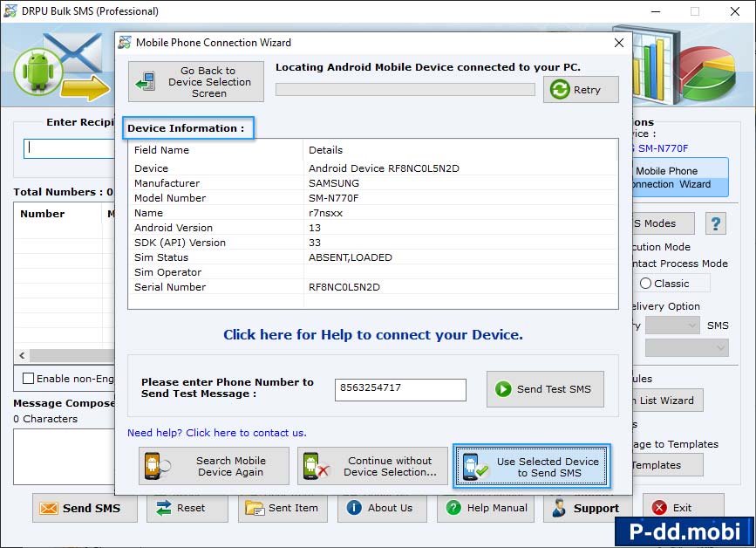Click the Help Manual button
Viewport: 756px width, 548px height.
point(486,508)
